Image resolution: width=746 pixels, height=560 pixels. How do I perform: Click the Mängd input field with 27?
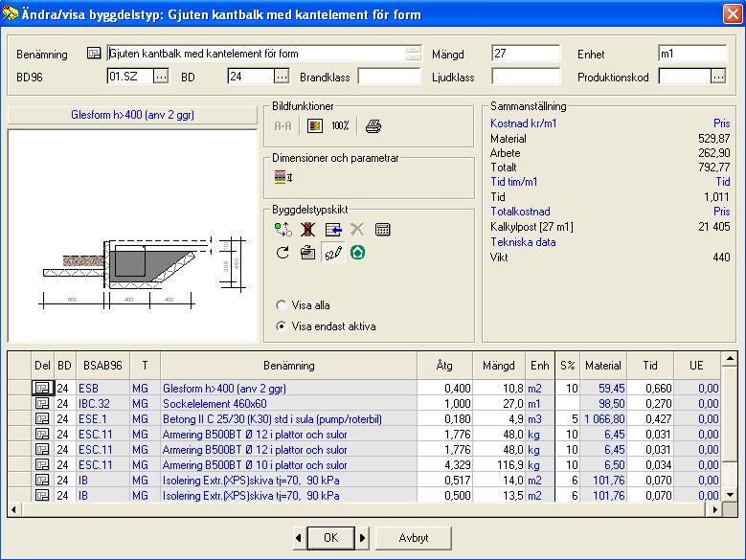(526, 54)
